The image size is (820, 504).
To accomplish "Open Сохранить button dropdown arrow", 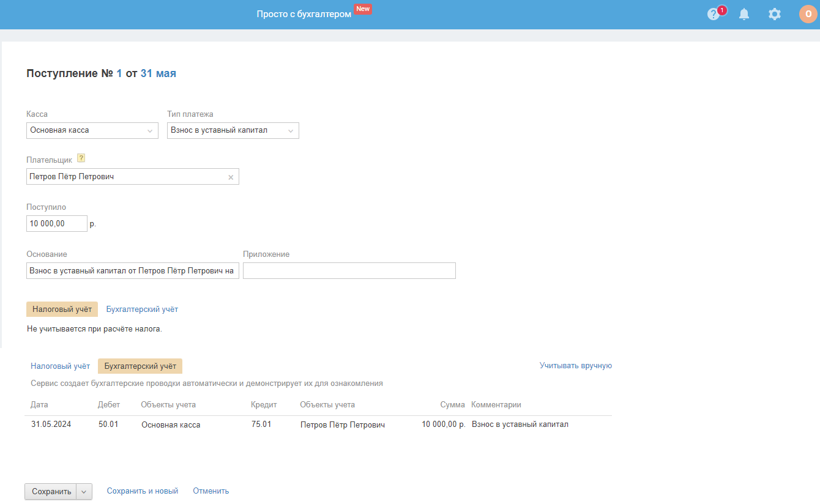I will pyautogui.click(x=84, y=492).
